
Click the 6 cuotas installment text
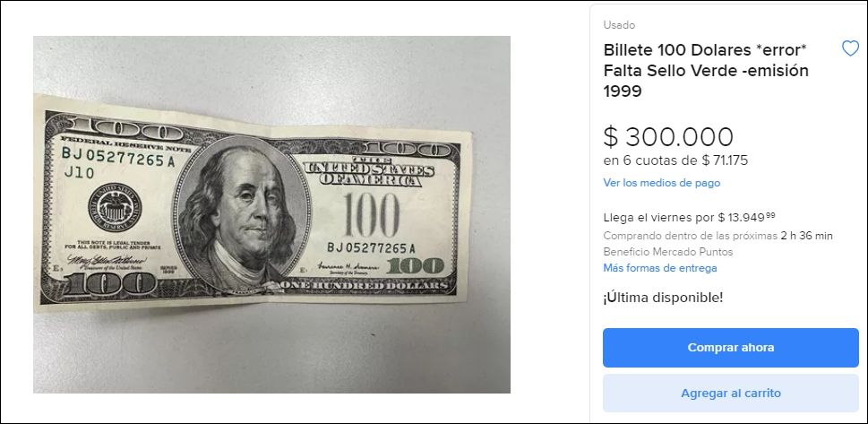pos(675,160)
